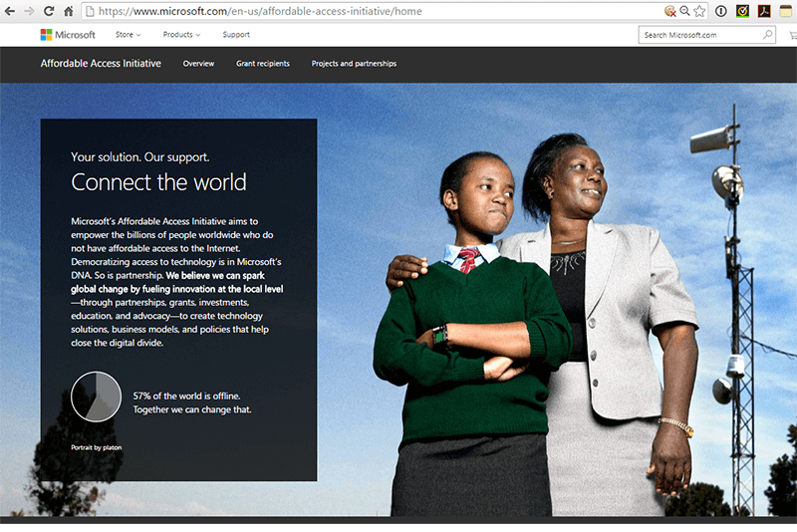Select the browser address bar URL
The image size is (797, 532).
tap(259, 11)
